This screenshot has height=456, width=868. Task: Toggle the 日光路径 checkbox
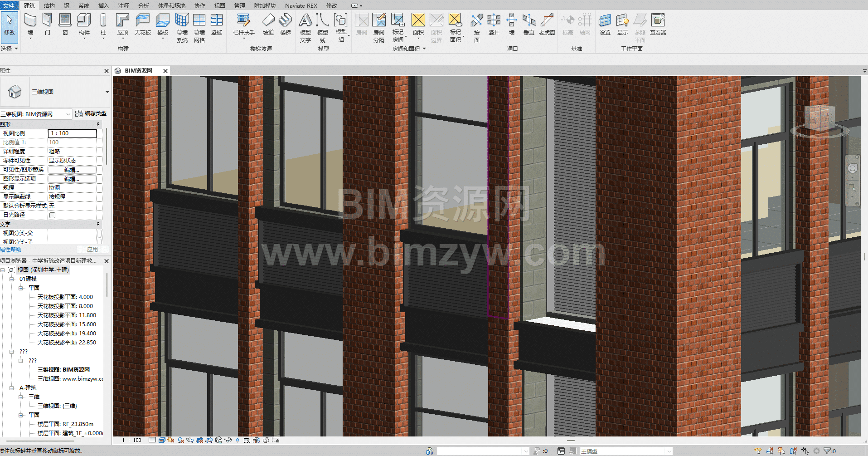tap(52, 215)
